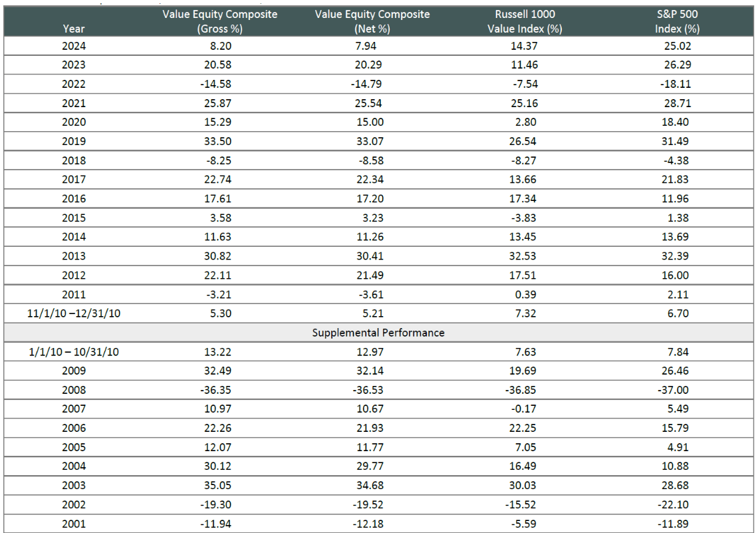The image size is (756, 533).
Task: Select the 2011 Russell value 0.39
Action: click(525, 295)
